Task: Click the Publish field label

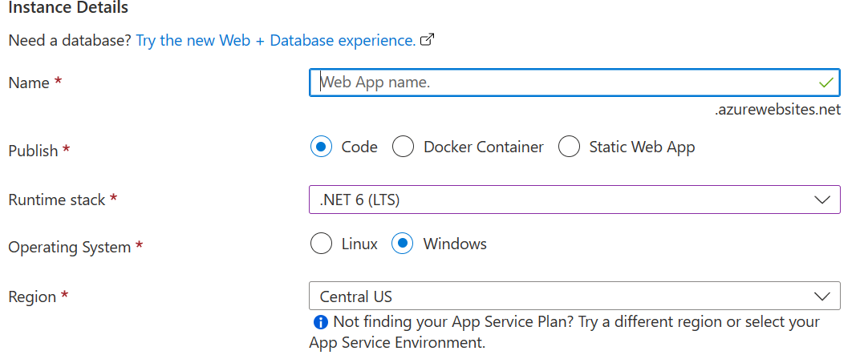Action: point(33,151)
